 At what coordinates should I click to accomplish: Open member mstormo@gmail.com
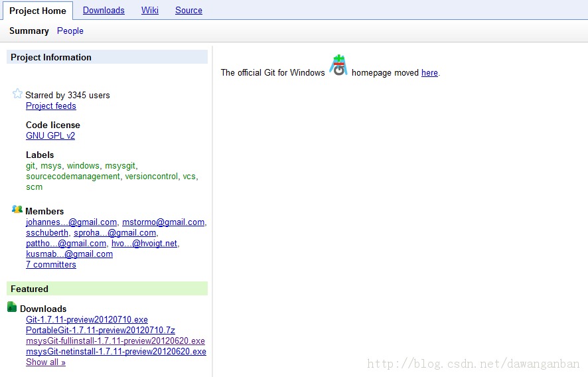[163, 222]
